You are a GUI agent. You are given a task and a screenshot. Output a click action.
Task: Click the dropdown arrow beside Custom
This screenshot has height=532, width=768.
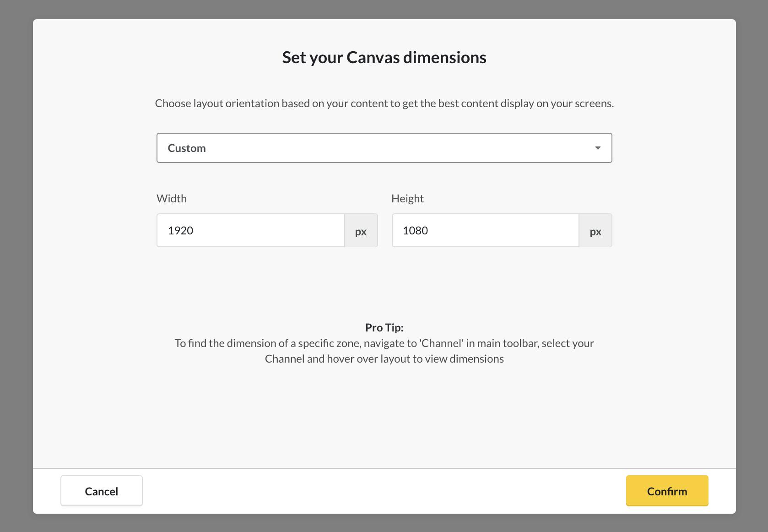click(x=597, y=148)
